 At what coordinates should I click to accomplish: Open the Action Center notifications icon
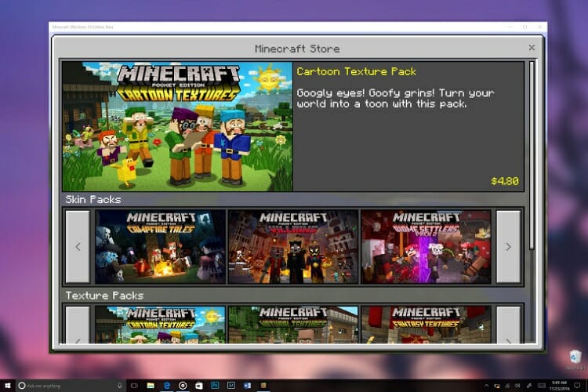[577, 385]
